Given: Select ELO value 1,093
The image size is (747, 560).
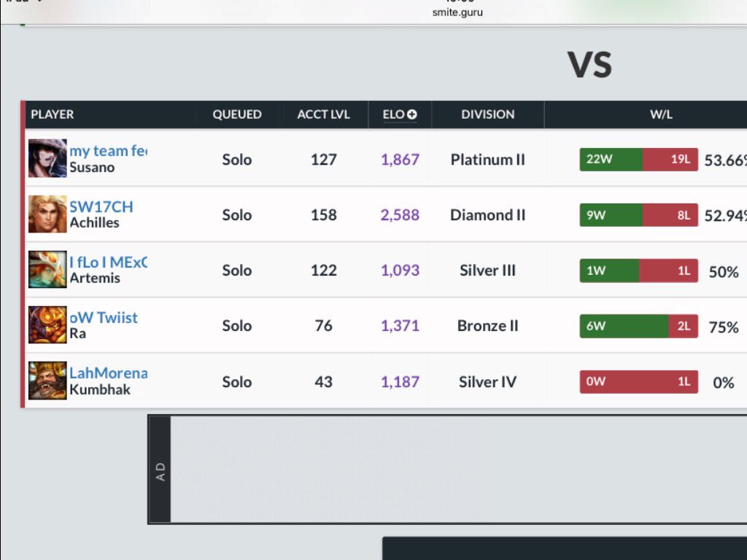Looking at the screenshot, I should [400, 271].
